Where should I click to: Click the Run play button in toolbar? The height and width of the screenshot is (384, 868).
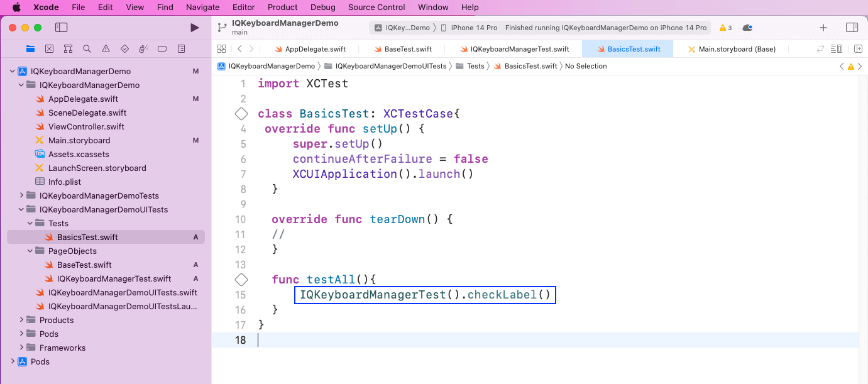pos(194,28)
